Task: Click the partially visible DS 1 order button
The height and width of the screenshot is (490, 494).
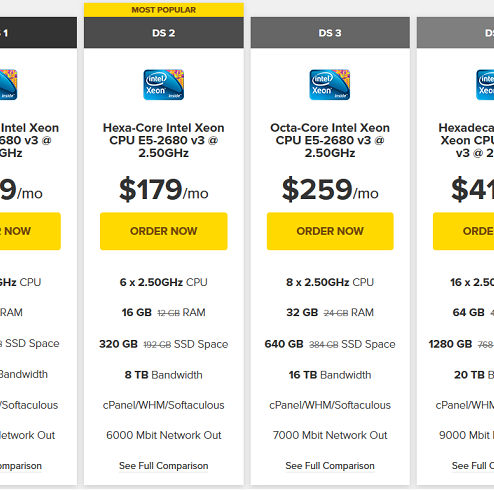Action: pyautogui.click(x=30, y=231)
